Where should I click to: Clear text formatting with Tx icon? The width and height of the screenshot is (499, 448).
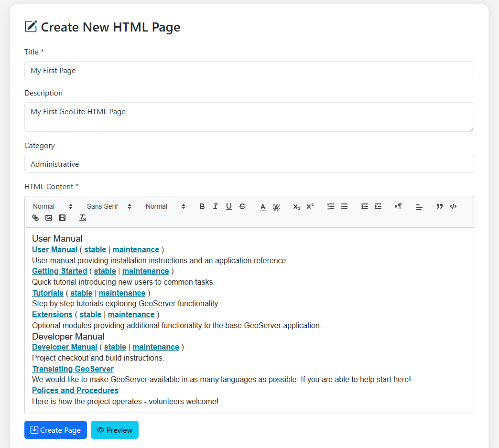tap(83, 218)
